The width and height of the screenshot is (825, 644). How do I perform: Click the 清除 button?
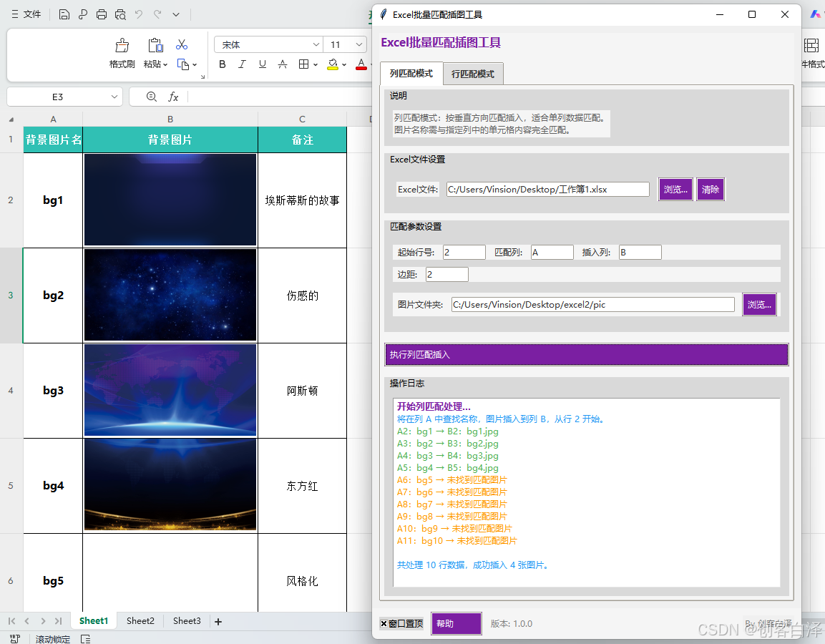click(711, 190)
